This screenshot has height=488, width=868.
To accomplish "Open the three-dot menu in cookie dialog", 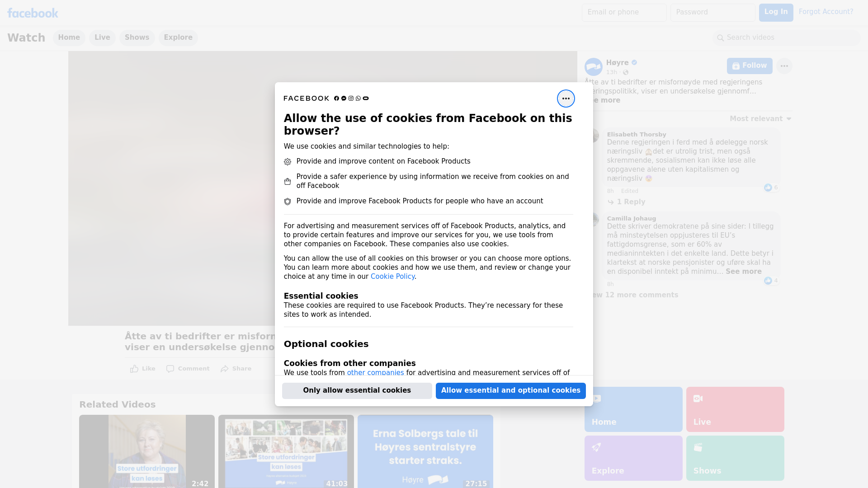I will [x=566, y=99].
